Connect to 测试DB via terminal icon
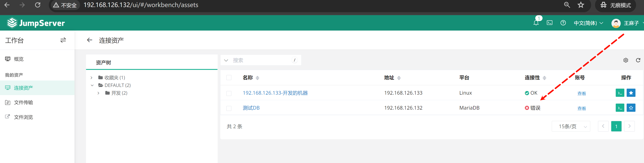The image size is (644, 163). tap(620, 108)
